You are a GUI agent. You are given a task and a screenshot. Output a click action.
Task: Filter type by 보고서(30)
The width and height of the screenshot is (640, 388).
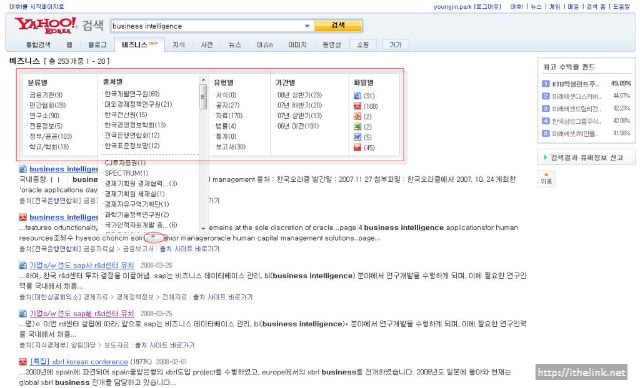231,147
